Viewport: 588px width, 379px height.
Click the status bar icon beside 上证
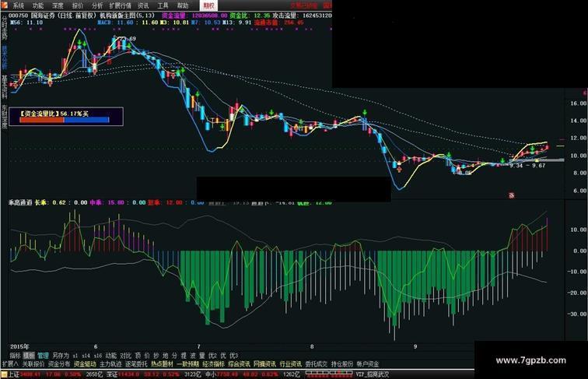coord(4,374)
